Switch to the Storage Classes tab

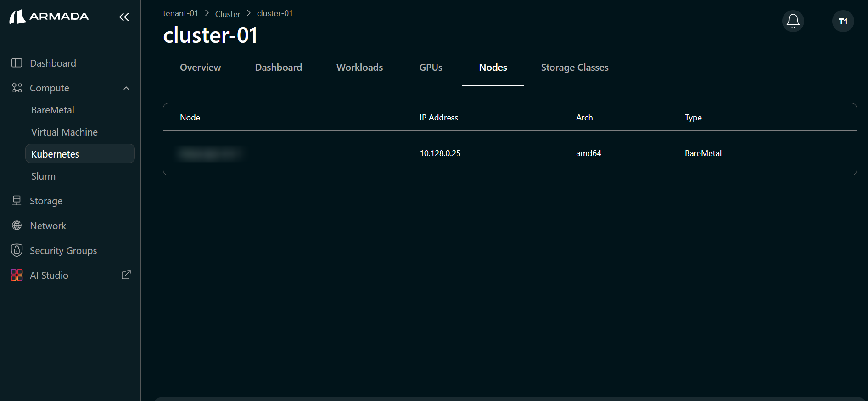575,68
